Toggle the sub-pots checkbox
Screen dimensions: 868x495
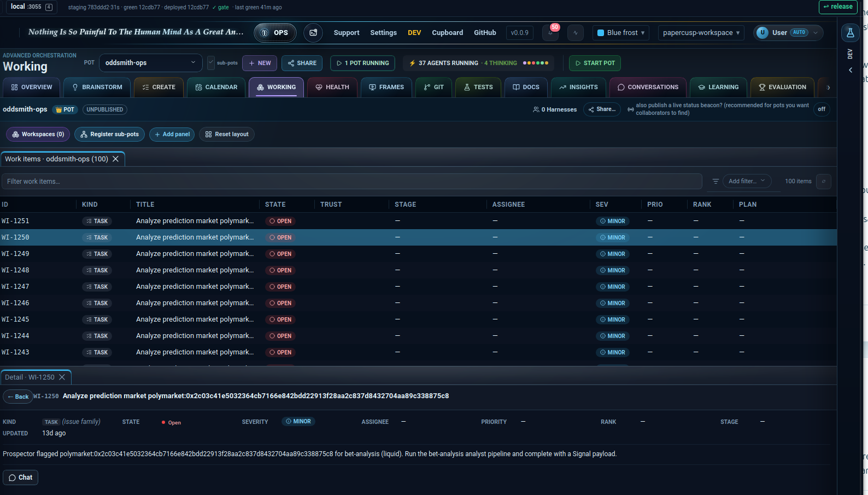point(211,63)
